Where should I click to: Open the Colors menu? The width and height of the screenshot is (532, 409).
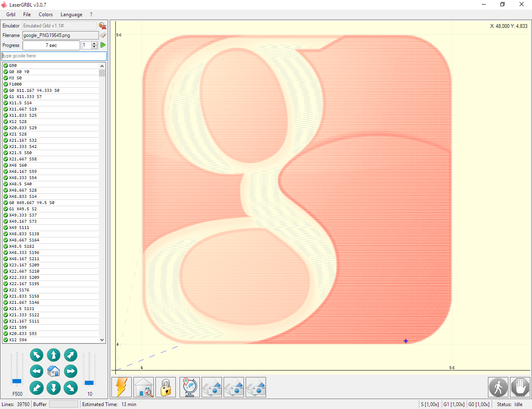[46, 15]
